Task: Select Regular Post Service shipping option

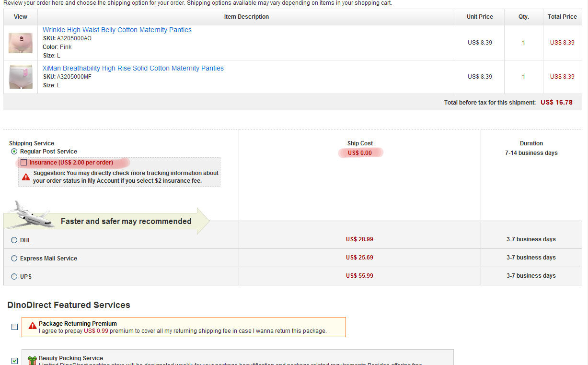Action: 14,152
